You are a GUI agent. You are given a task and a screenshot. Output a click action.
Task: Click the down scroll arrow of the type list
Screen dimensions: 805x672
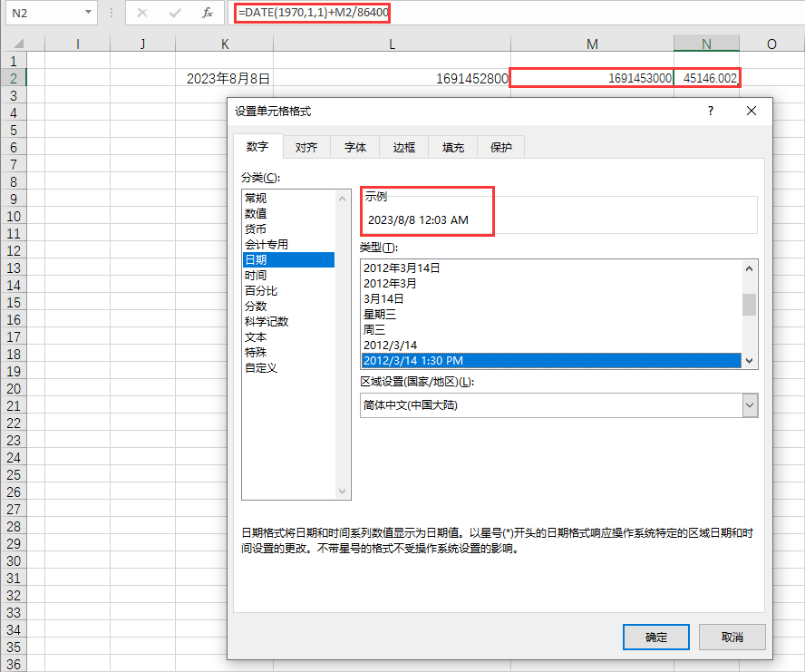(x=749, y=361)
